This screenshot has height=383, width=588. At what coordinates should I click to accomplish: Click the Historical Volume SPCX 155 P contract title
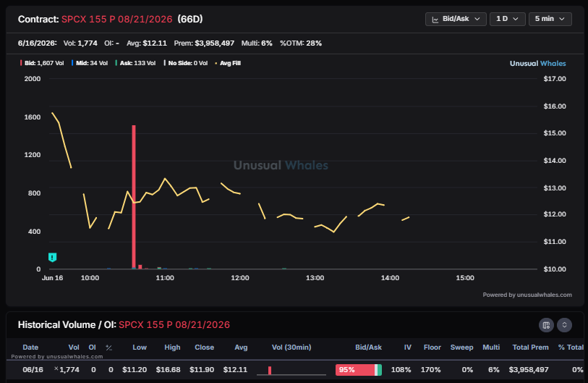pos(174,325)
